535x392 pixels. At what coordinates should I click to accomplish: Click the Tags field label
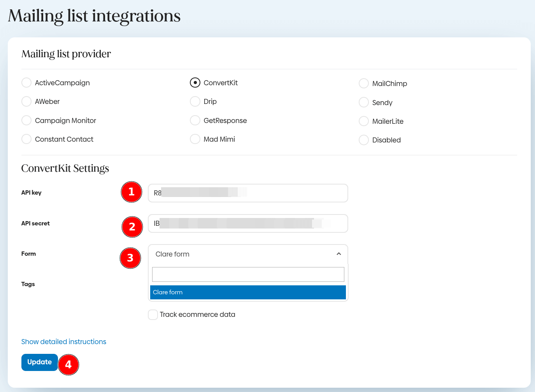[28, 284]
